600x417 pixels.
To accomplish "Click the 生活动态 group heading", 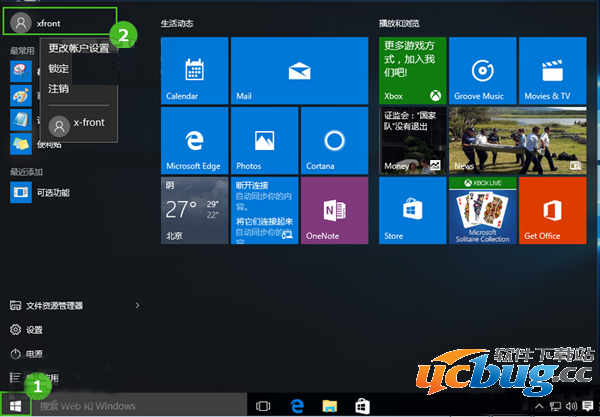I will [177, 24].
